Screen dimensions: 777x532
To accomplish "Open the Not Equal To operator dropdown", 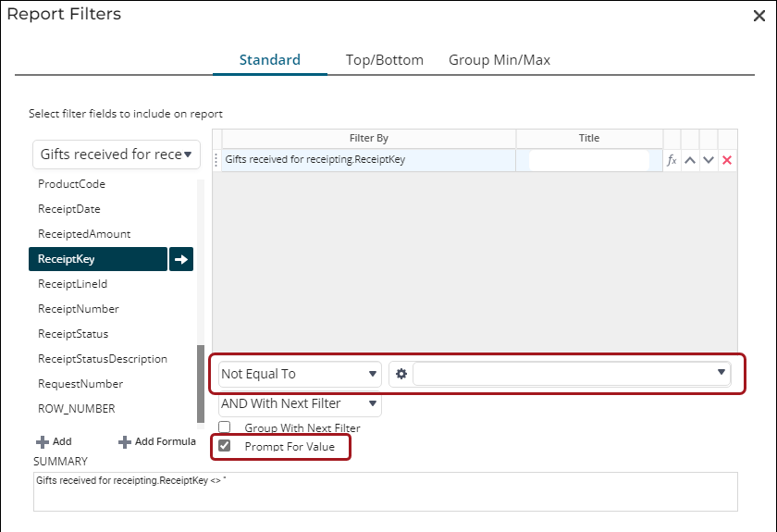I will pyautogui.click(x=300, y=374).
